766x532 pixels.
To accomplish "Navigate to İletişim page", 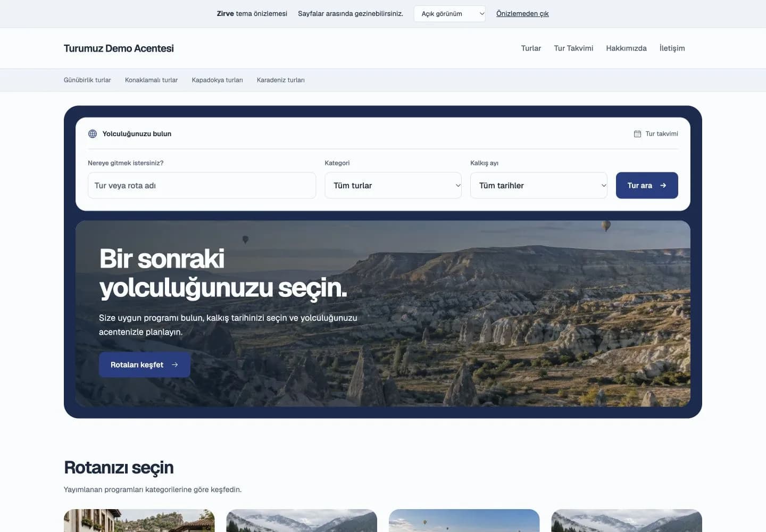I will click(672, 48).
